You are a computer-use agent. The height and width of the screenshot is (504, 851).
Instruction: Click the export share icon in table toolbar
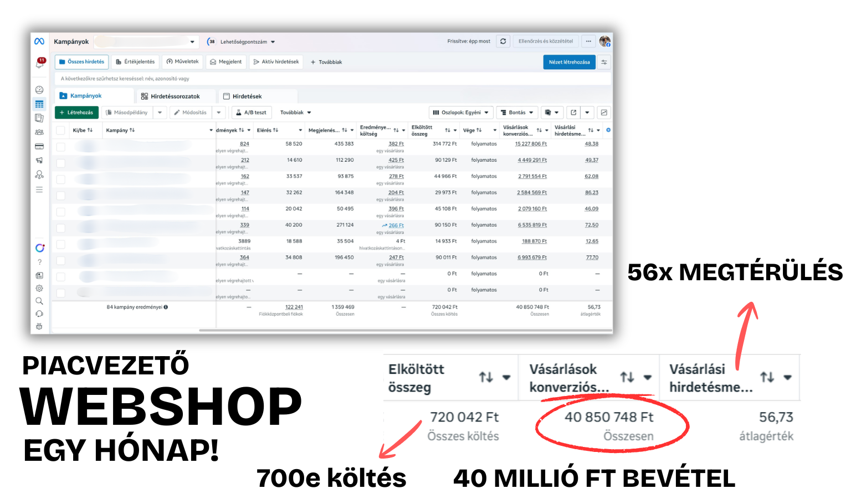coord(573,112)
